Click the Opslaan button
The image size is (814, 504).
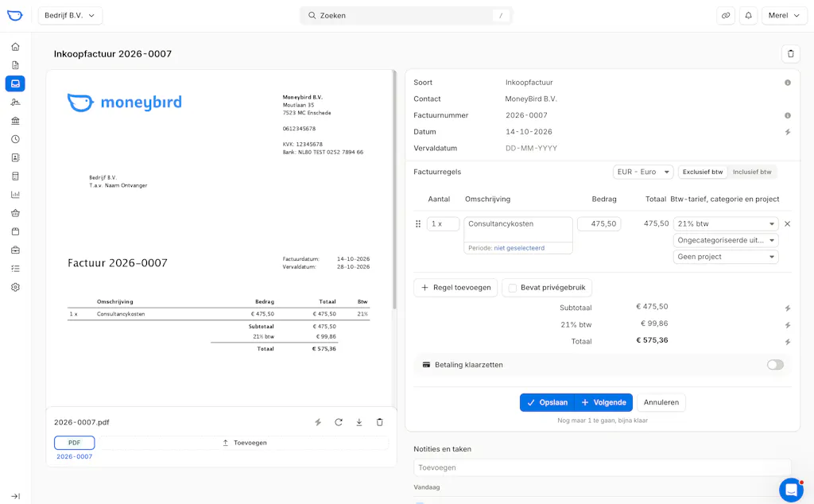coord(547,402)
